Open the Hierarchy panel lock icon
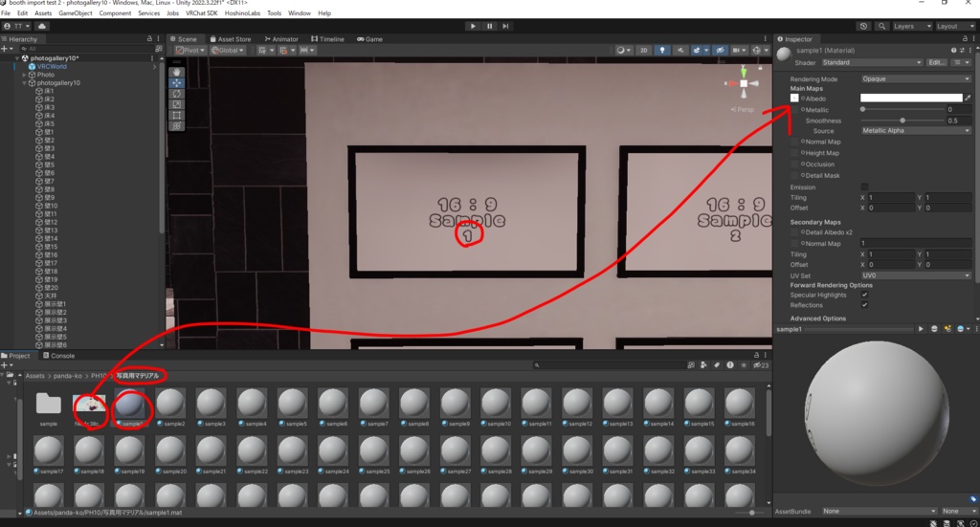Image resolution: width=980 pixels, height=527 pixels. pos(149,38)
